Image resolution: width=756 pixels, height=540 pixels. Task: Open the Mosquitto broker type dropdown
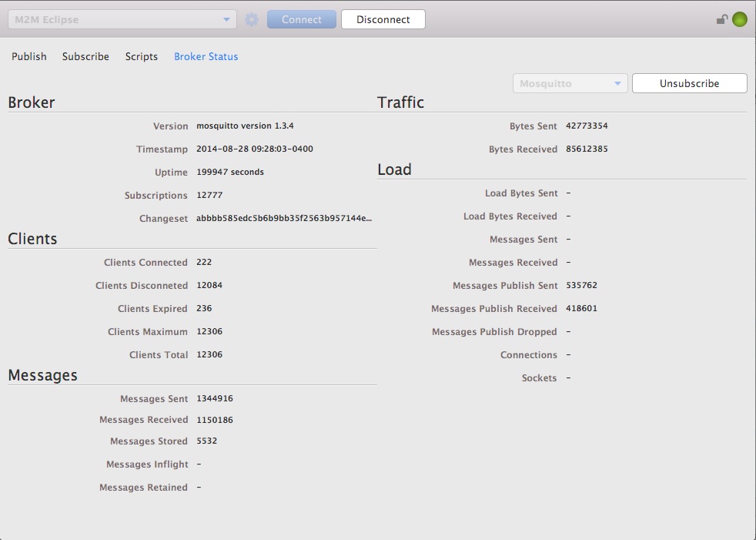[x=570, y=83]
